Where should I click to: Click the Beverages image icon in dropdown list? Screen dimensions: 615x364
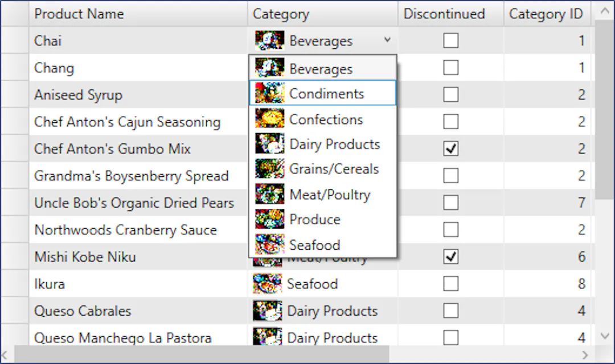point(270,68)
